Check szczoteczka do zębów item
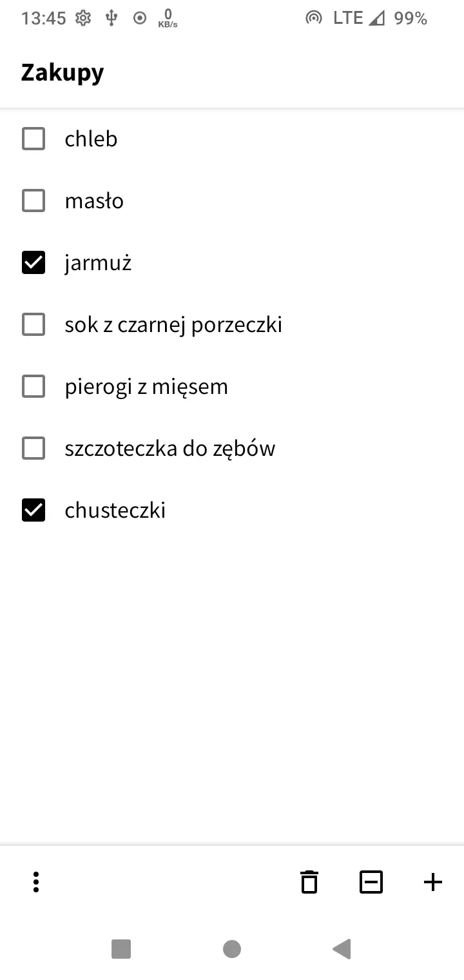Viewport: 464px width, 980px height. (x=34, y=448)
